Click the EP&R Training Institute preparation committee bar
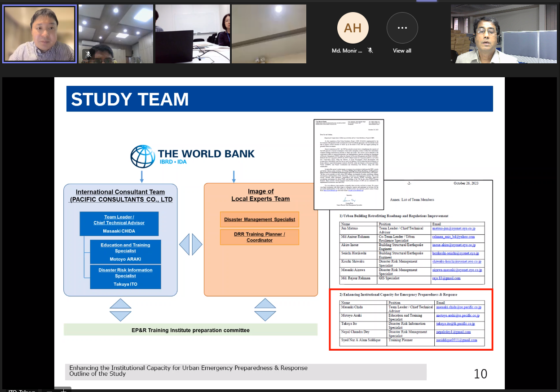Image resolution: width=560 pixels, height=392 pixels. [190, 330]
